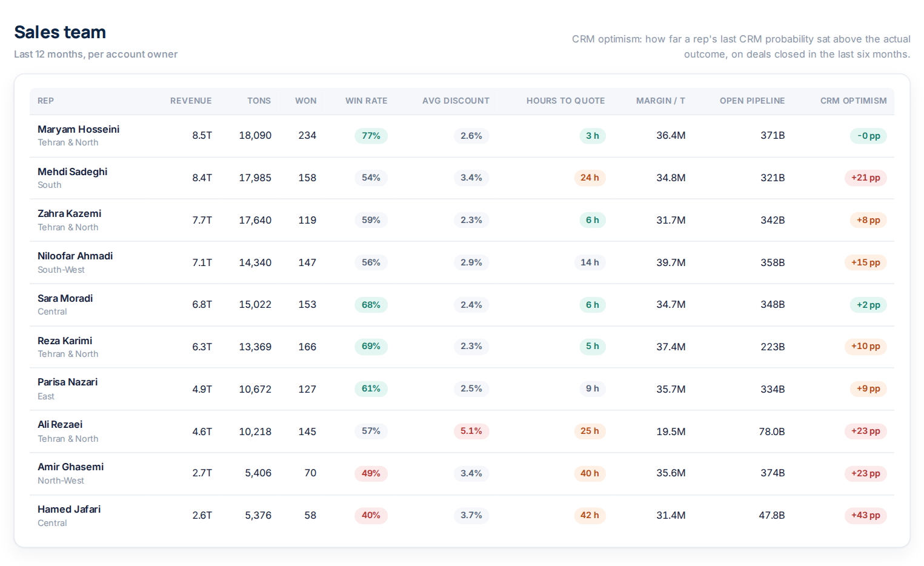Screen dimensions: 924x566
Task: Select Sara Moradi's +2 pp optimism badge
Action: click(869, 305)
